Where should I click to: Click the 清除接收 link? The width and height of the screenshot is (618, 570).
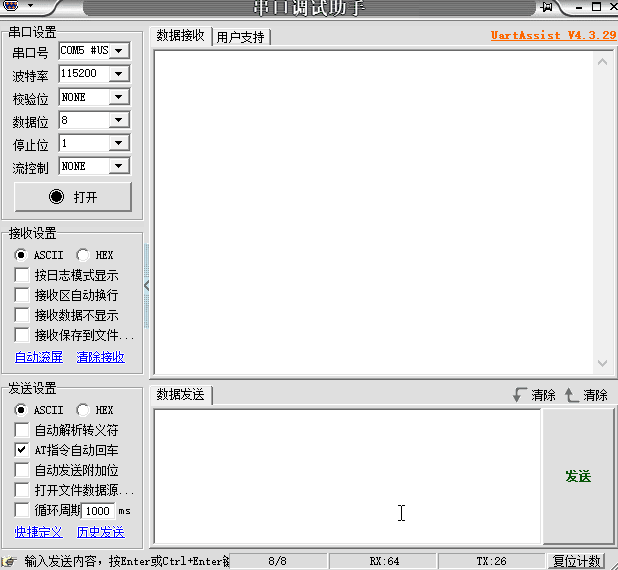click(101, 357)
